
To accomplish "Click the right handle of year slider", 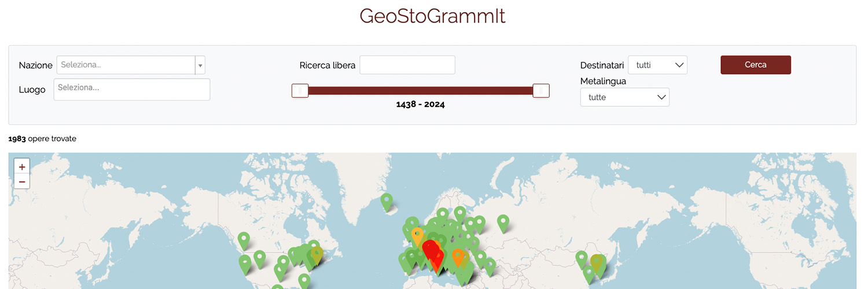I will (541, 91).
